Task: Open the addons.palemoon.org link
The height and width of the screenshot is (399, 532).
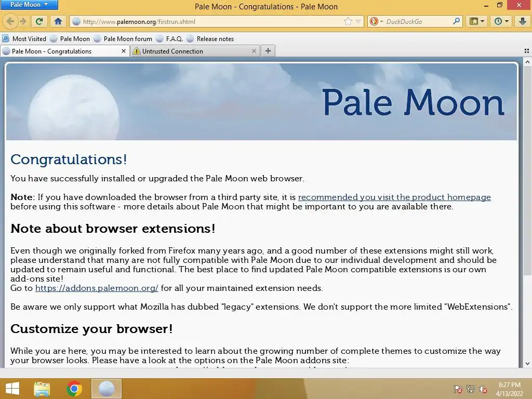Action: (x=97, y=288)
